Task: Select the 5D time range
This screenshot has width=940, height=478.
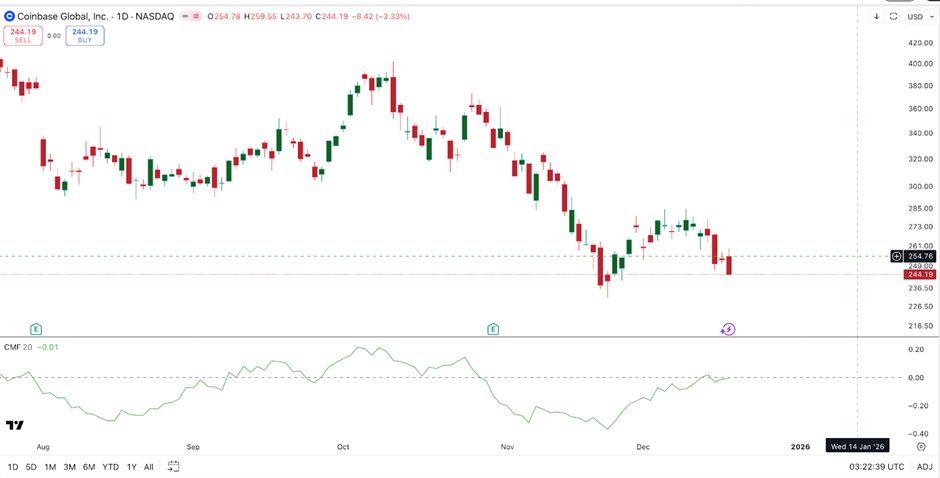Action: pos(31,467)
